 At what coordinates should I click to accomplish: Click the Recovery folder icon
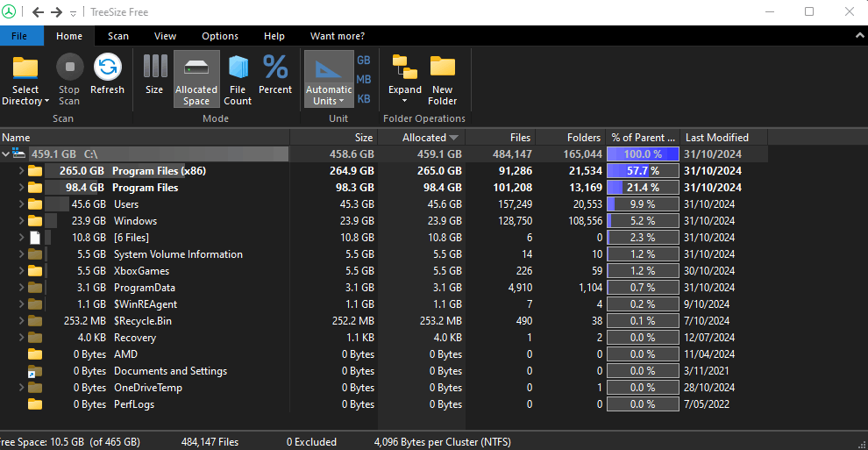click(35, 337)
